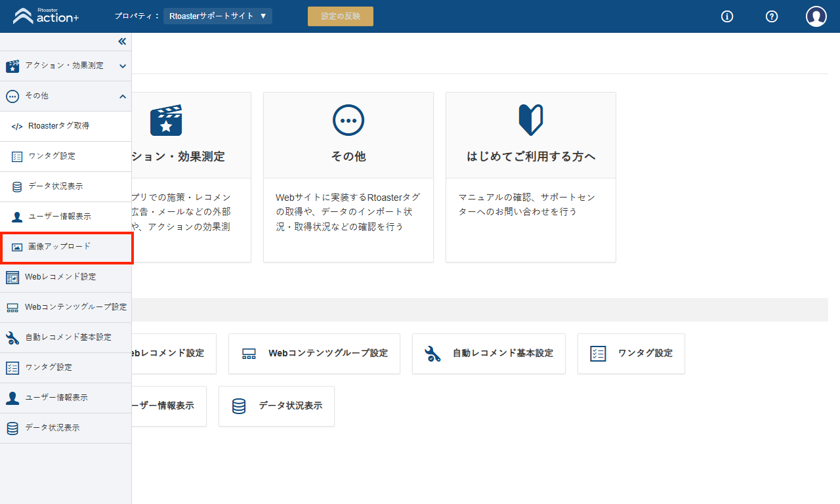Click Webレコメンド設定 icon in sidebar
The width and height of the screenshot is (840, 504).
[x=12, y=277]
